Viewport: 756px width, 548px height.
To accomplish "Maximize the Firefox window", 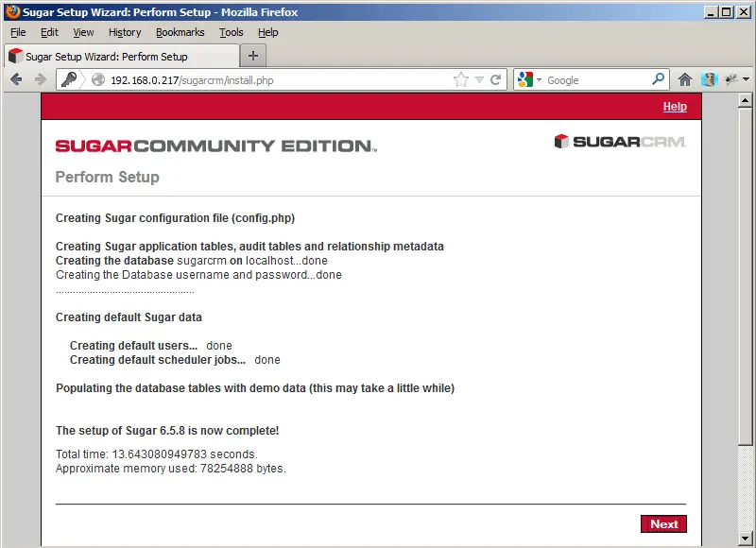I will click(727, 12).
